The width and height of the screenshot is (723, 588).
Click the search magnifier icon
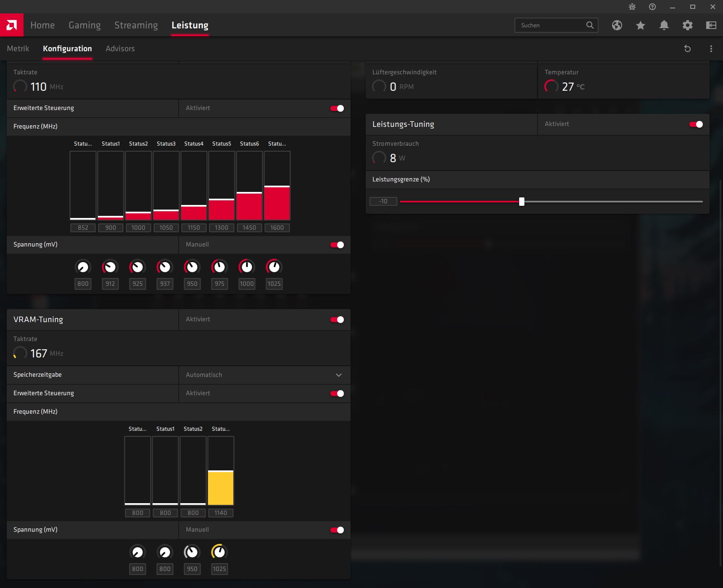pos(590,25)
